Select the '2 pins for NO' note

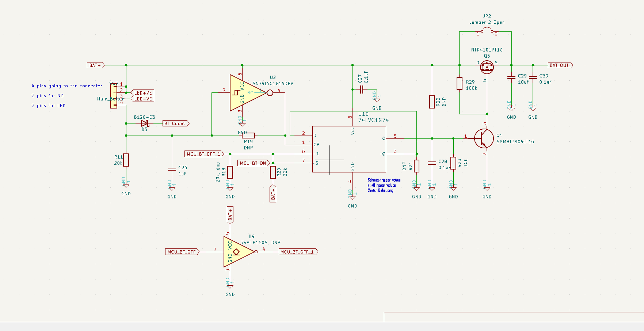coord(47,96)
